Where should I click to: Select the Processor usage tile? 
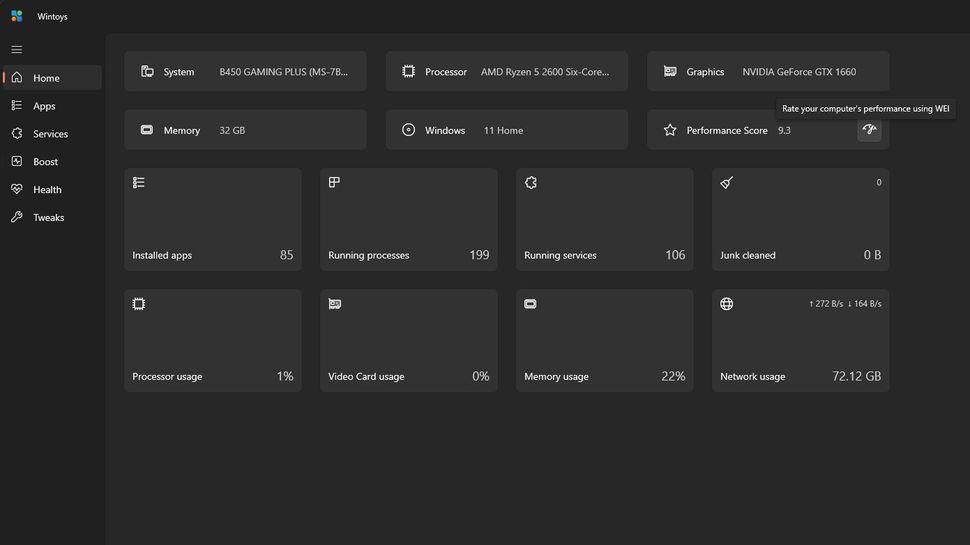coord(213,340)
